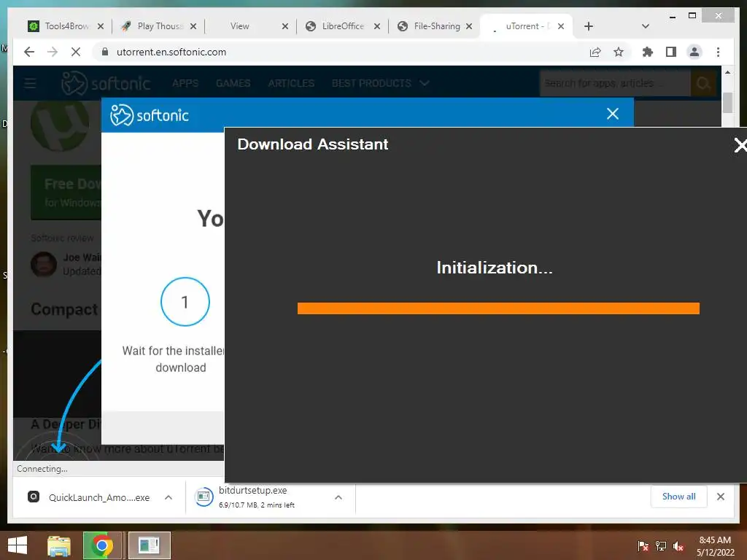The height and width of the screenshot is (560, 747).
Task: Click the Softonic search field
Action: [615, 83]
